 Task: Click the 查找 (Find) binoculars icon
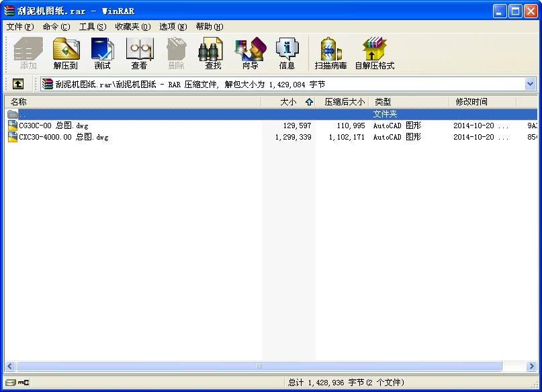point(212,53)
